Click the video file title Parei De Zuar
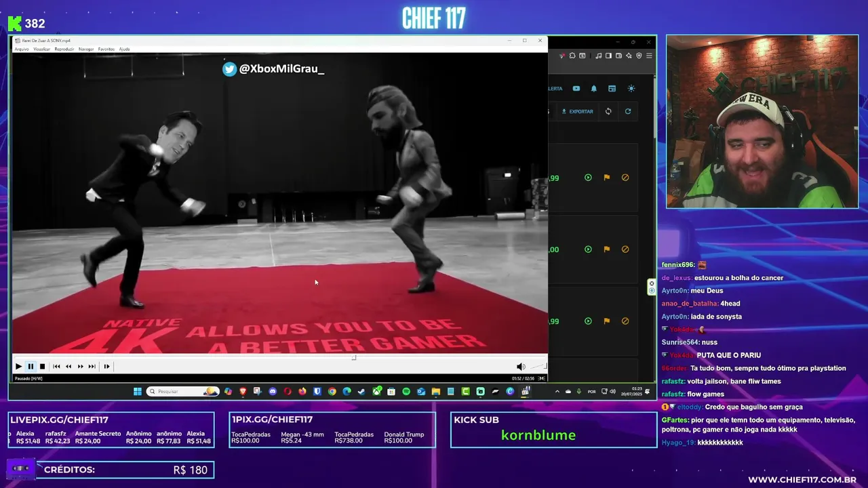This screenshot has height=488, width=868. pos(47,41)
